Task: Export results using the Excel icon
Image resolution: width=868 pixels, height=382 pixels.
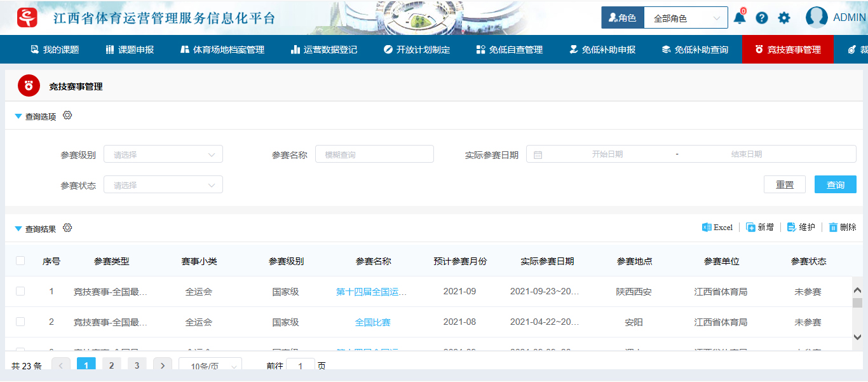Action: click(x=707, y=228)
